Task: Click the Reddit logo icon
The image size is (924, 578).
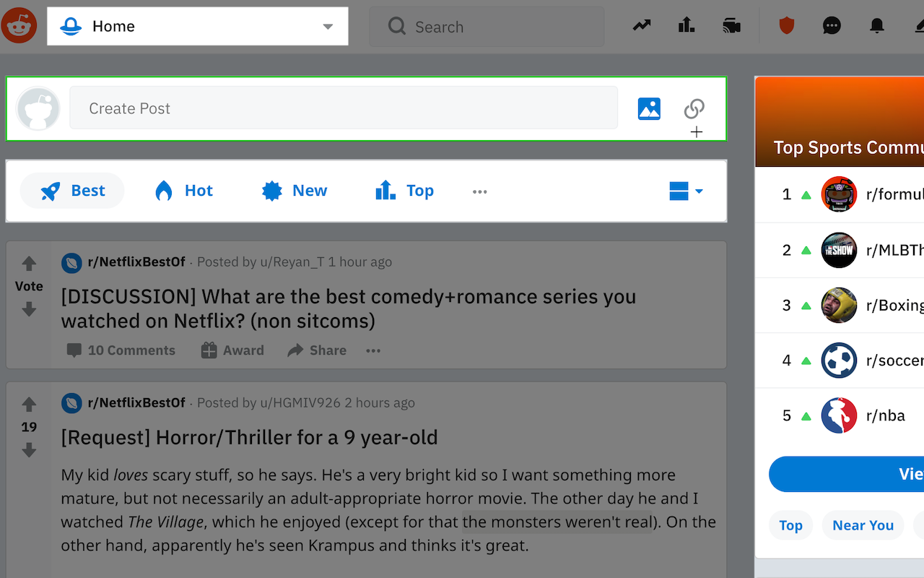Action: click(x=19, y=26)
